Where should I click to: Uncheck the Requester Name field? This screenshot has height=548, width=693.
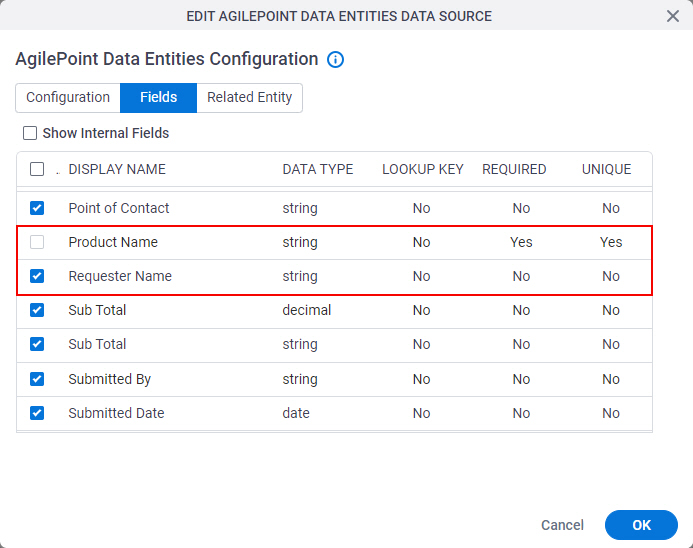pos(37,276)
